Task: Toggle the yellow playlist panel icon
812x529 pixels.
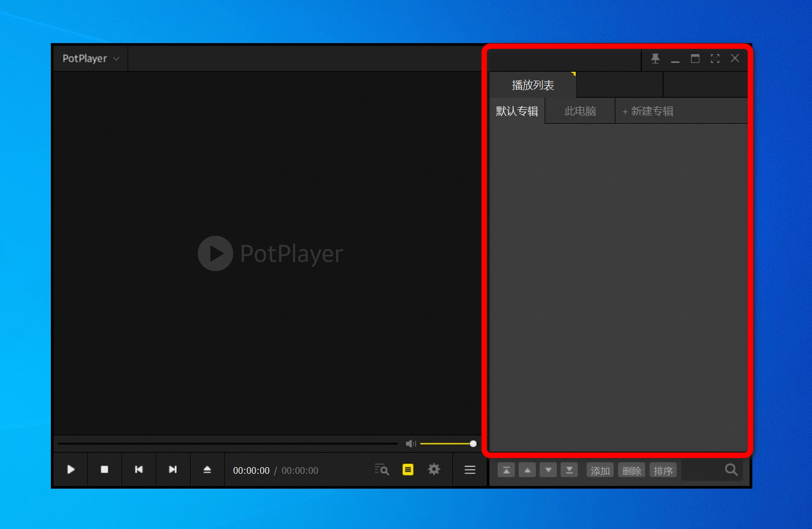Action: pos(408,469)
